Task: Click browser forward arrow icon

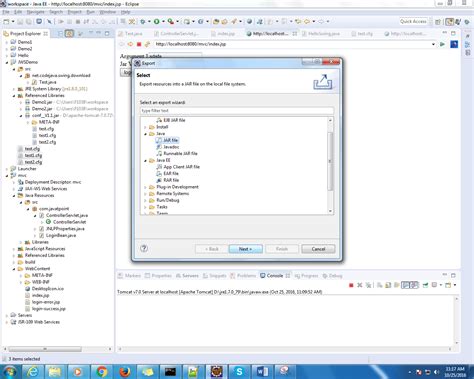Action: click(x=130, y=44)
